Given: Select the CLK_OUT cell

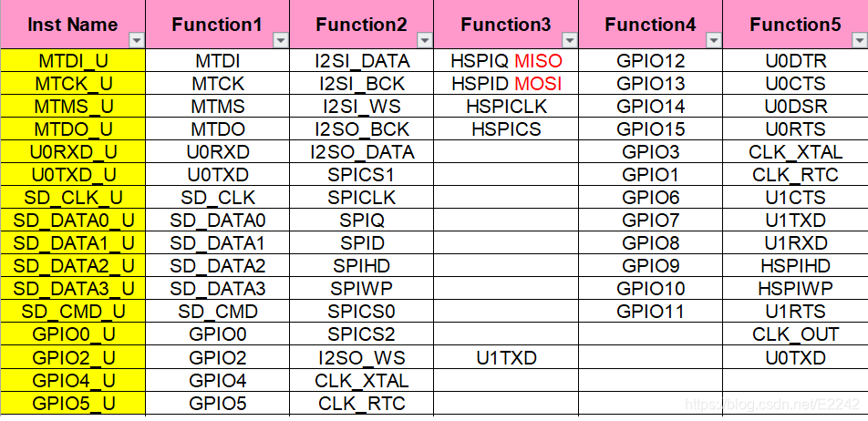Looking at the screenshot, I should pyautogui.click(x=795, y=334).
